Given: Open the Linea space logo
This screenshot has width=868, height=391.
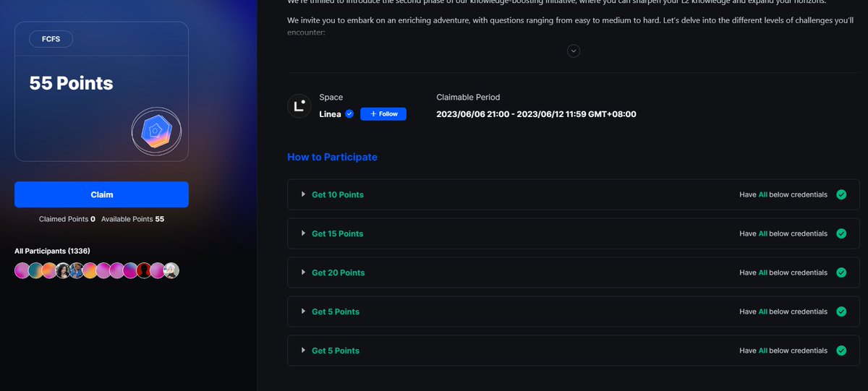Looking at the screenshot, I should (299, 106).
